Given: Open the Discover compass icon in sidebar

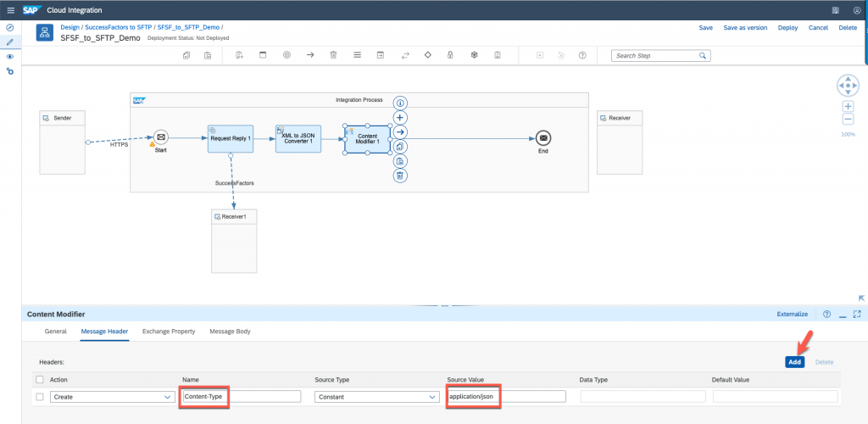Looking at the screenshot, I should [9, 28].
